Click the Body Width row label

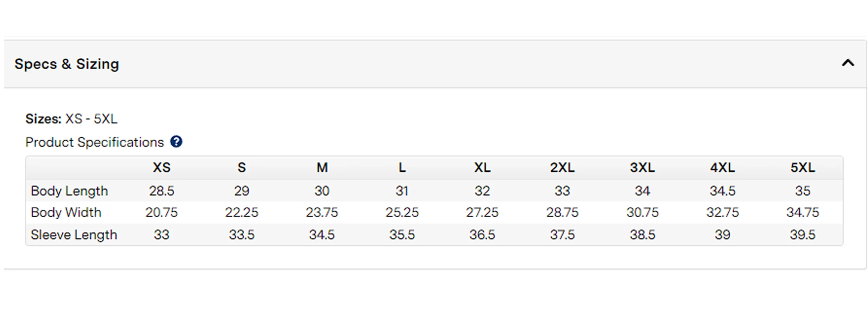(66, 213)
